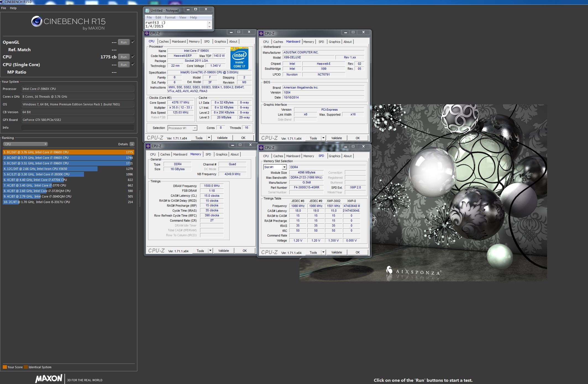Open Notepad Format menu
This screenshot has width=588, height=384.
tap(170, 17)
